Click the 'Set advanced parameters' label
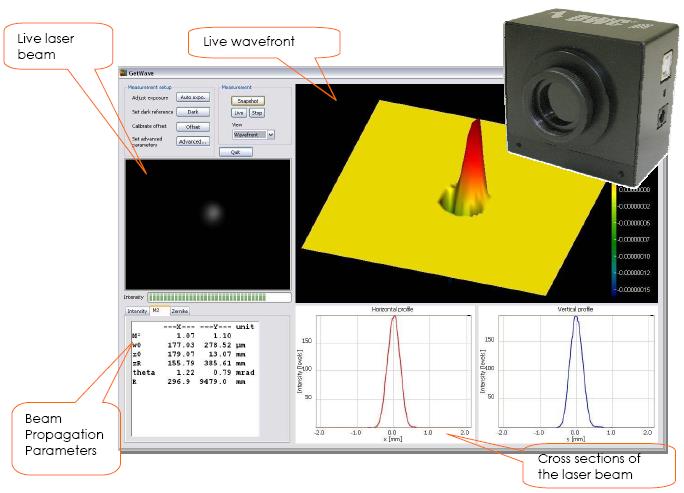This screenshot has width=684, height=493. (x=147, y=142)
